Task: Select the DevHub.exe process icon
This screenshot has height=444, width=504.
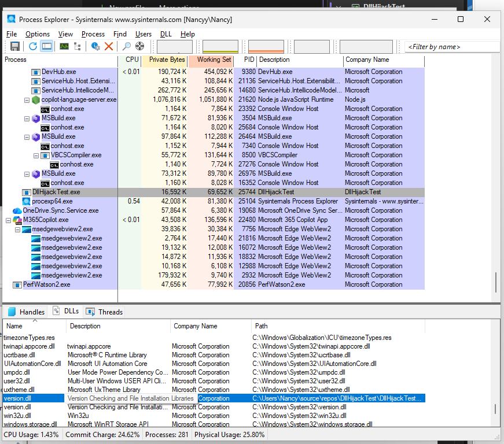Action: click(36, 72)
